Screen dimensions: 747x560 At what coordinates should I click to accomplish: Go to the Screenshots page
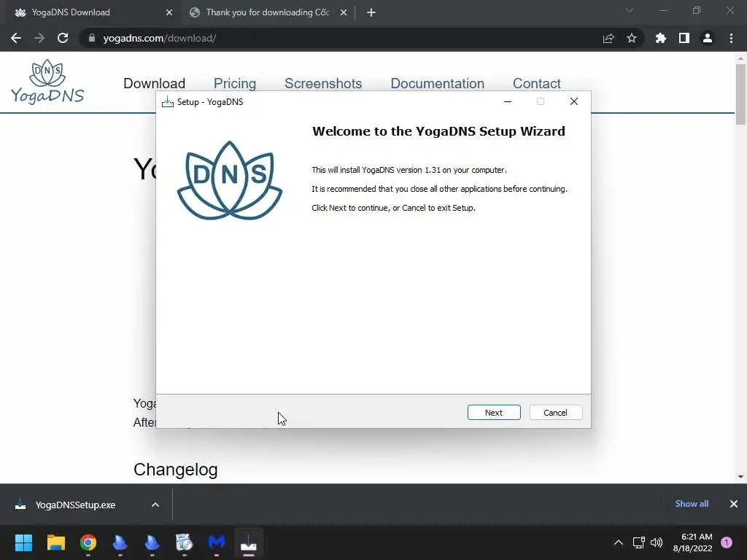click(x=323, y=83)
